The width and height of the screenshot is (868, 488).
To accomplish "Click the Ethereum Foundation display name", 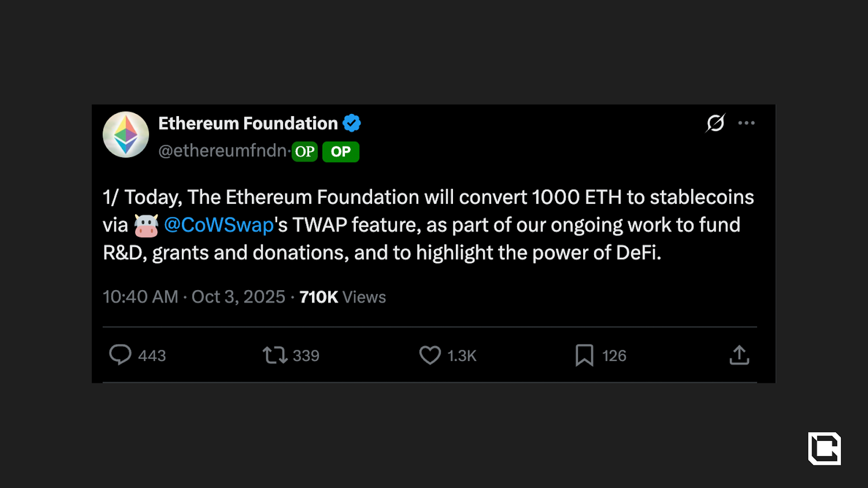I will pyautogui.click(x=247, y=123).
